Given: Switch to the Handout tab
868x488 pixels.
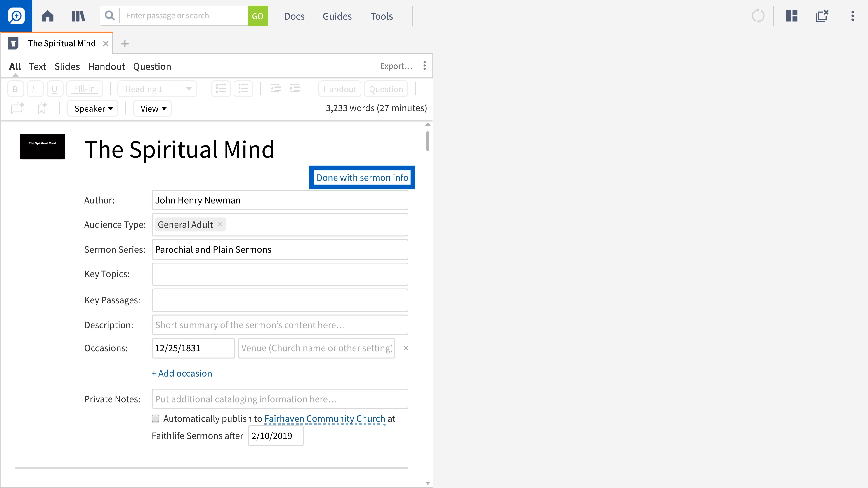Looking at the screenshot, I should (106, 67).
